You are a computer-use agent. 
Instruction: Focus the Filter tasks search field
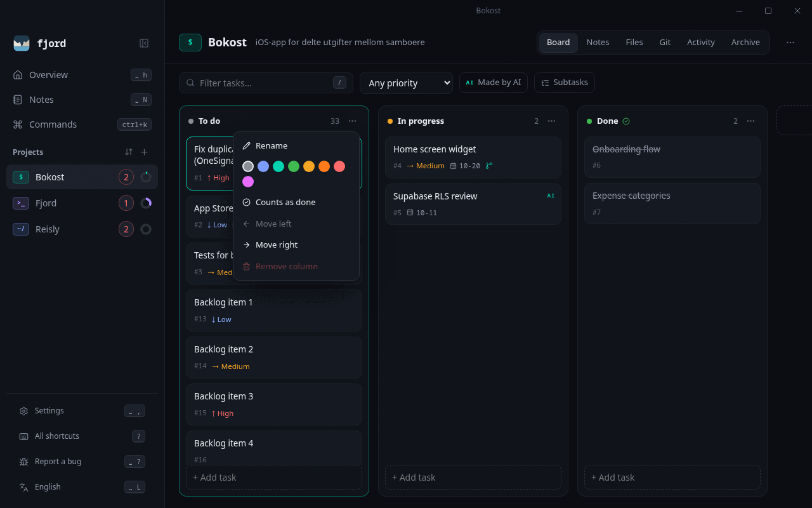point(266,83)
